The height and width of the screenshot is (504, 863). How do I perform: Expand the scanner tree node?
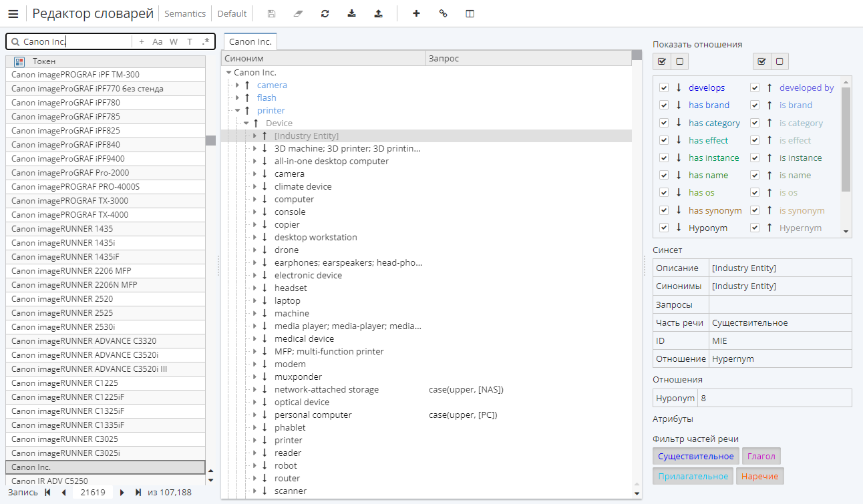click(x=254, y=491)
